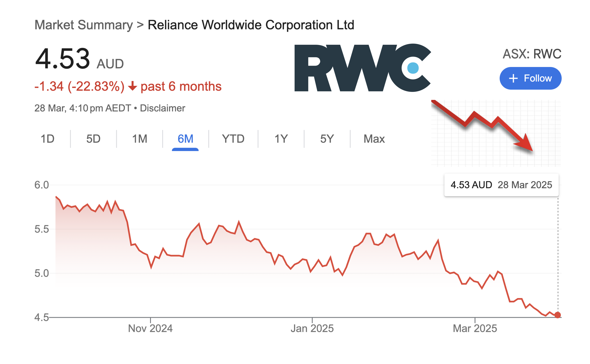Image resolution: width=590 pixels, height=364 pixels.
Task: Open the Disclaimer link
Action: 162,108
